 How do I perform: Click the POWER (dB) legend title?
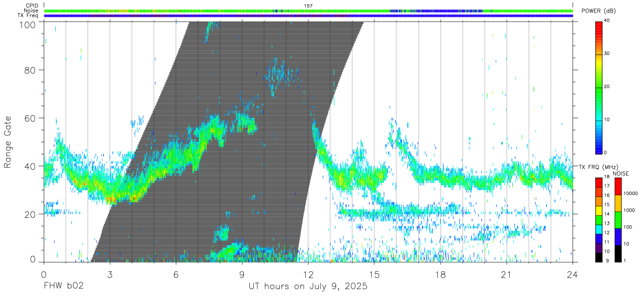(x=598, y=11)
